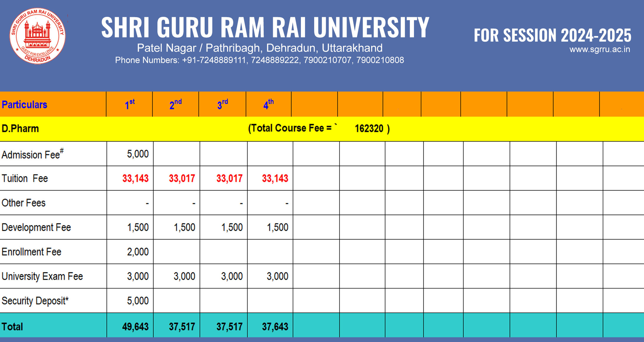Select the 3rd semester column header
This screenshot has width=644, height=342.
click(223, 104)
